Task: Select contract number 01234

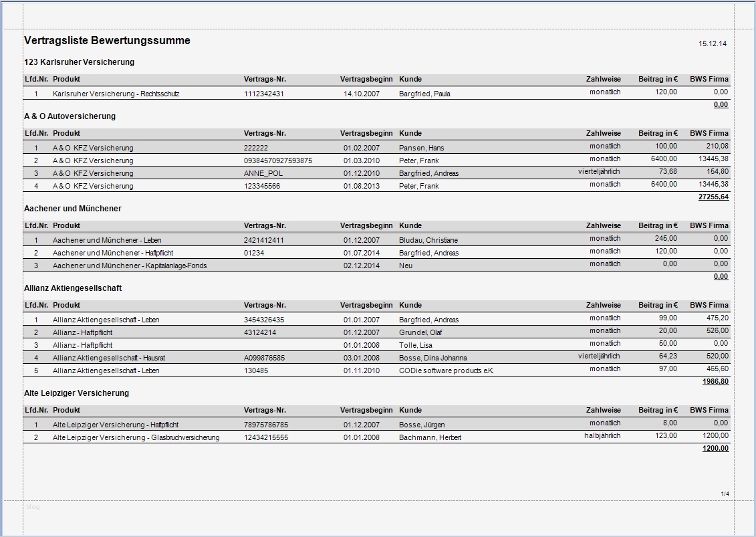Action: pos(254,253)
